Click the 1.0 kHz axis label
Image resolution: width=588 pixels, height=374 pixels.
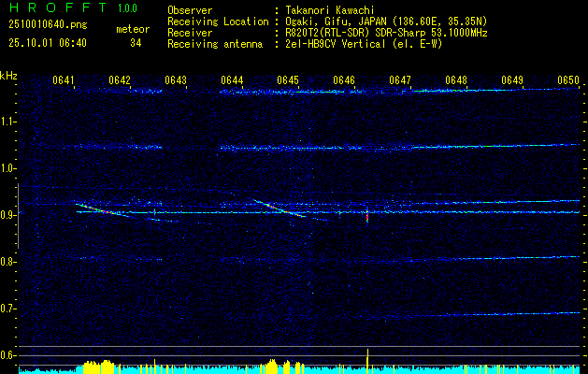coord(9,168)
